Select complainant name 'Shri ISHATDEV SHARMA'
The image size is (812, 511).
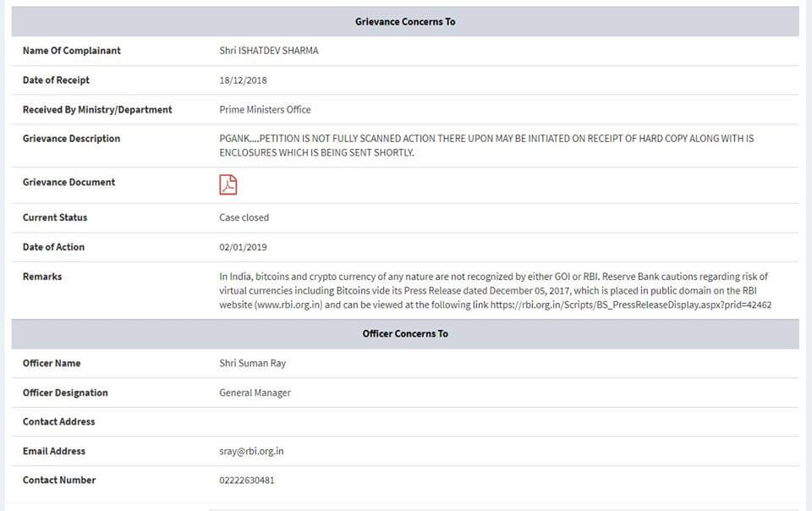point(269,51)
